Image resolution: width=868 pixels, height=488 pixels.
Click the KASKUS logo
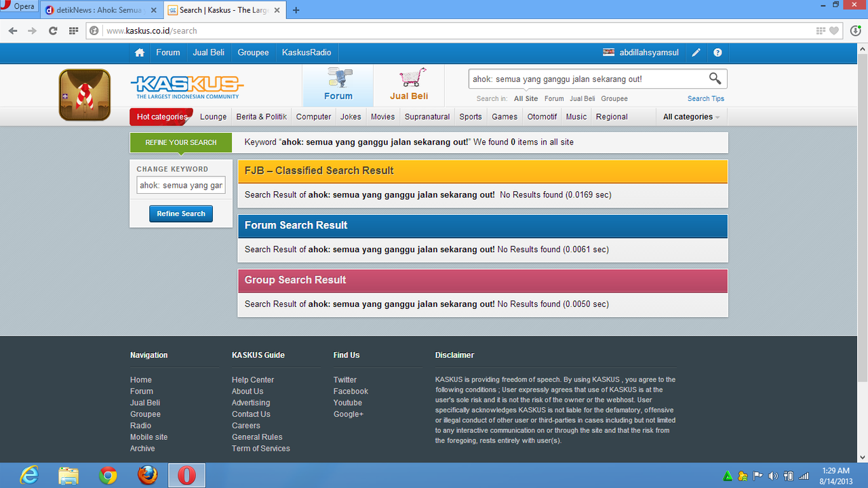coord(186,87)
